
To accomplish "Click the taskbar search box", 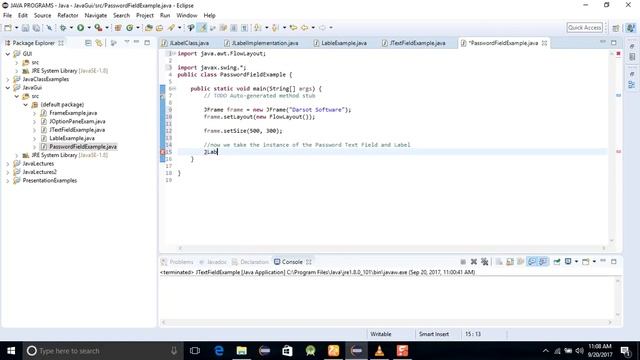I will coord(102,351).
